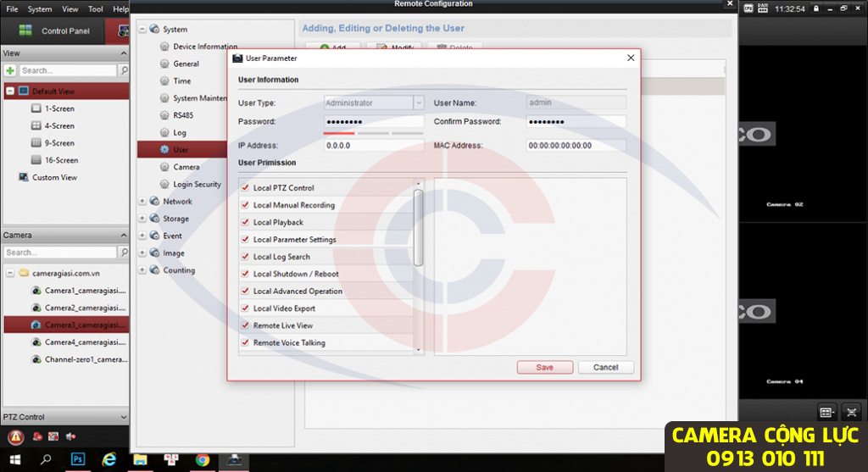Image resolution: width=868 pixels, height=472 pixels.
Task: Open Google Chrome from the taskbar
Action: click(x=202, y=459)
